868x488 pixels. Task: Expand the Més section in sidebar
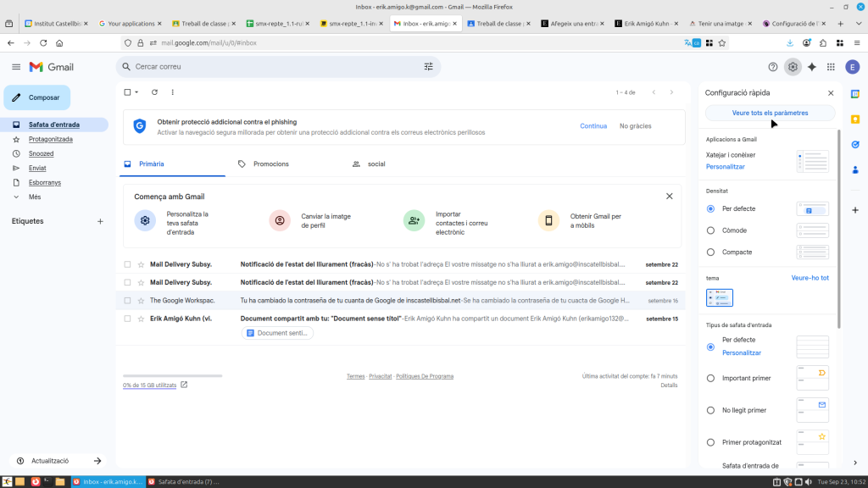[x=34, y=197]
